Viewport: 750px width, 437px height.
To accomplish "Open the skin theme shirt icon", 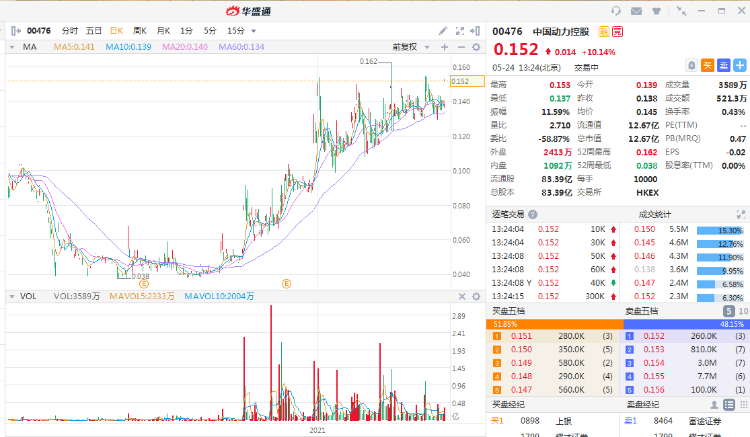I will [x=656, y=11].
